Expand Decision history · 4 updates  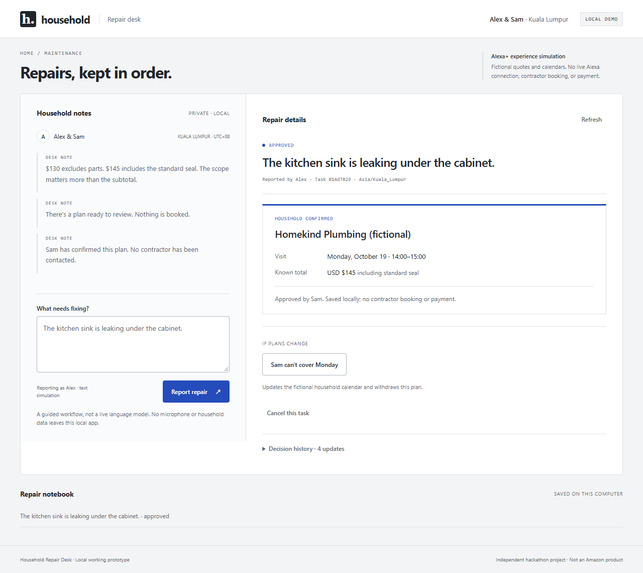[303, 449]
